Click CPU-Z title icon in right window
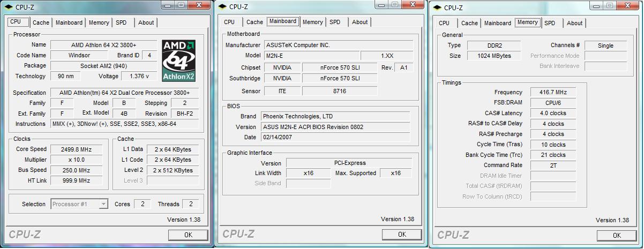This screenshot has height=249, width=644. [x=437, y=7]
